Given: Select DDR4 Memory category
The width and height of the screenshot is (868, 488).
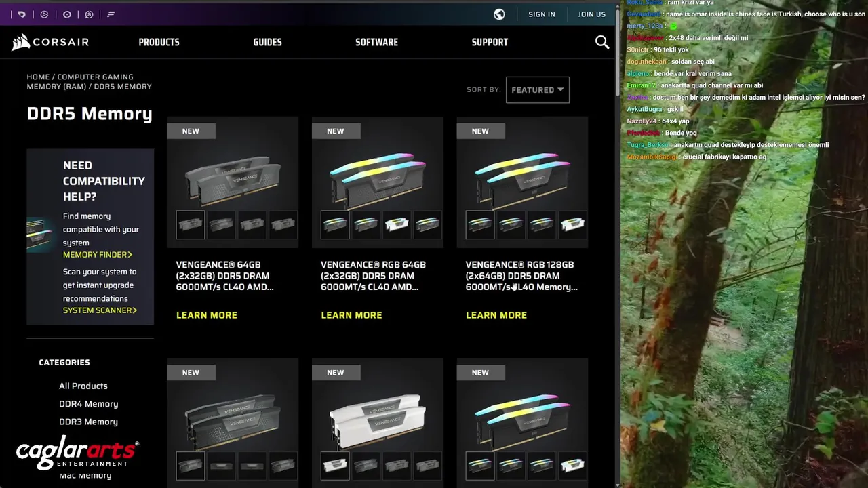Looking at the screenshot, I should tap(88, 404).
